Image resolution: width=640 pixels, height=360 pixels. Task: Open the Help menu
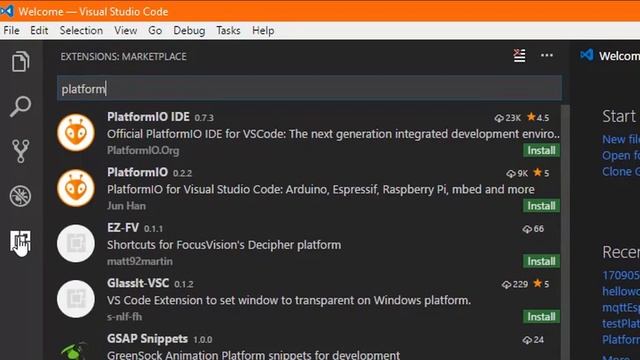pyautogui.click(x=263, y=31)
